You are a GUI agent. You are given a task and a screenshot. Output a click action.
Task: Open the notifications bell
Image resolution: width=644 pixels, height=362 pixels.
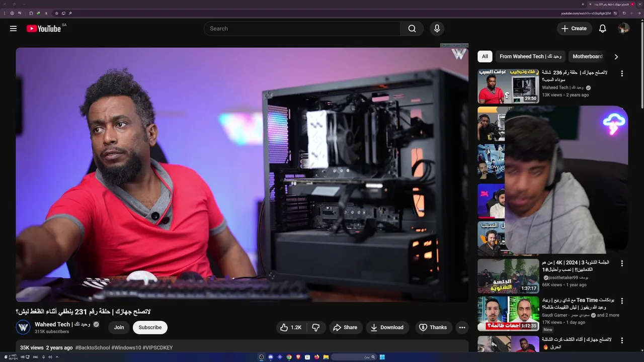[x=602, y=29]
